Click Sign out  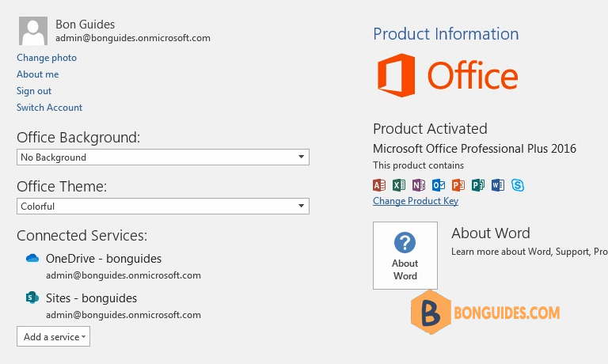(x=34, y=91)
